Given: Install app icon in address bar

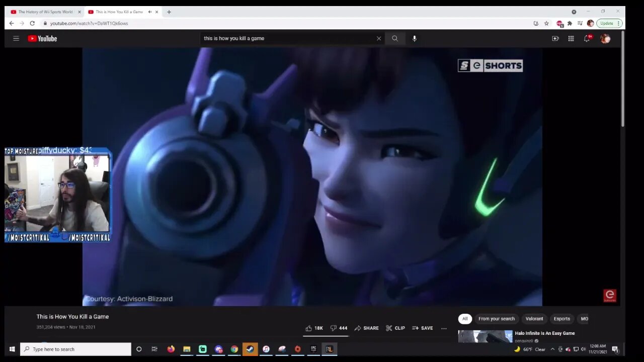Looking at the screenshot, I should click(536, 23).
